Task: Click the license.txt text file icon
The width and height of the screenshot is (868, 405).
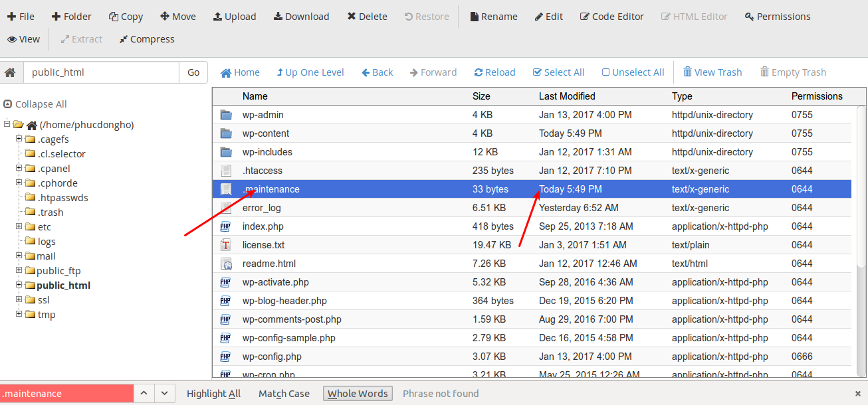Action: tap(226, 245)
